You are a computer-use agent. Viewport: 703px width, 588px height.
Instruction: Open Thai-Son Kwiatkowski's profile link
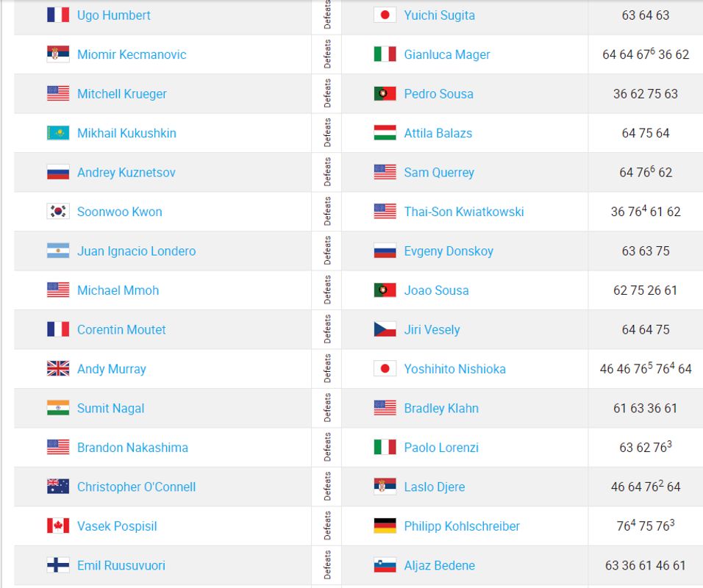(463, 212)
